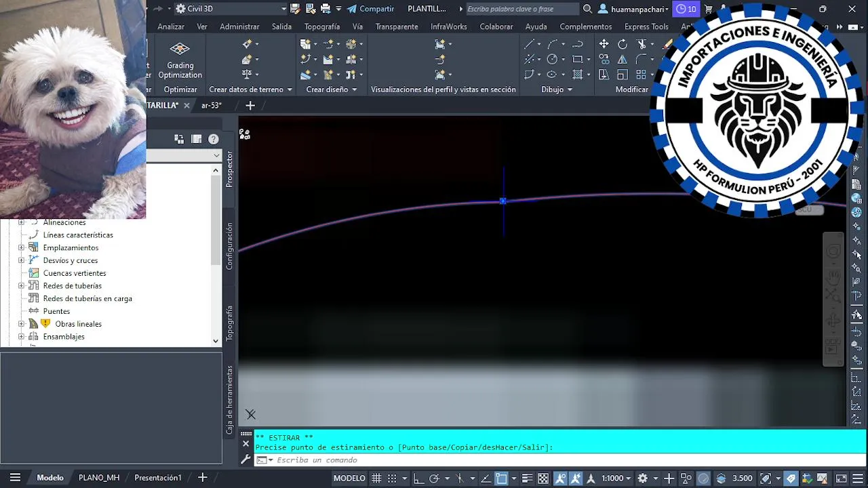
Task: Click the Ellipse tool in Dibujo
Action: click(552, 75)
